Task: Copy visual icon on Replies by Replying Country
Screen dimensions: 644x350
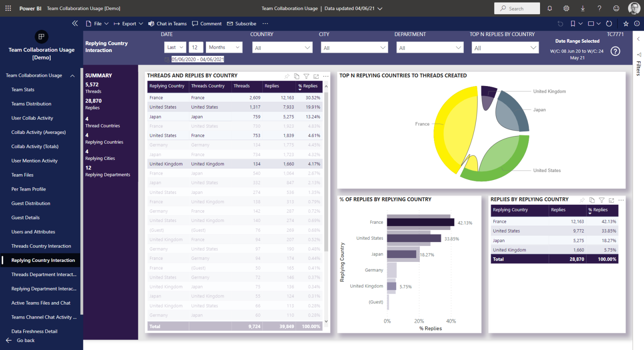Action: click(592, 200)
